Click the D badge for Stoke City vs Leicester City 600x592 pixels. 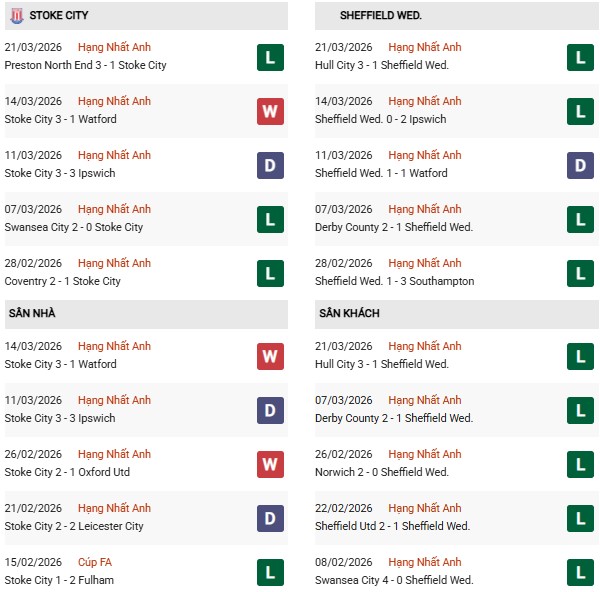270,518
